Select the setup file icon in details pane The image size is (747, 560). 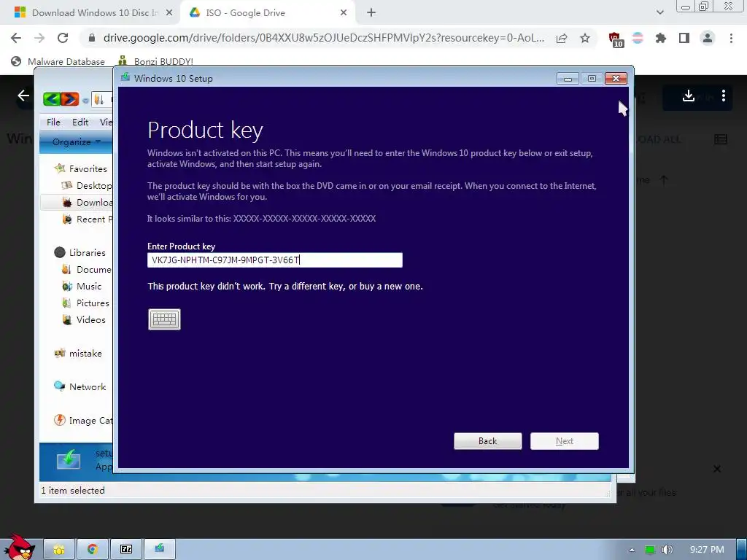tap(69, 461)
